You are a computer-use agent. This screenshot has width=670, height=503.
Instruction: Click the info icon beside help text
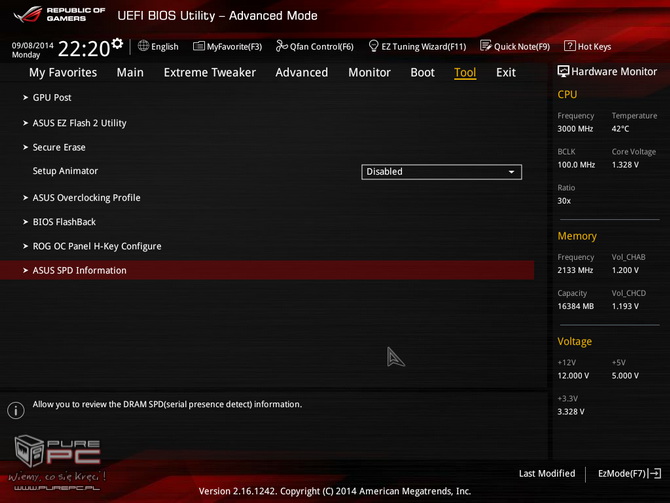pos(16,410)
